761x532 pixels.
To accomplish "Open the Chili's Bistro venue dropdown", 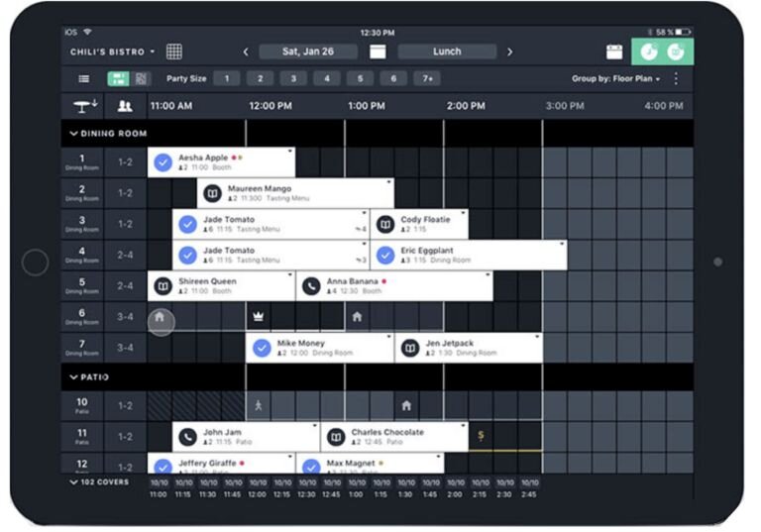I will click(113, 52).
